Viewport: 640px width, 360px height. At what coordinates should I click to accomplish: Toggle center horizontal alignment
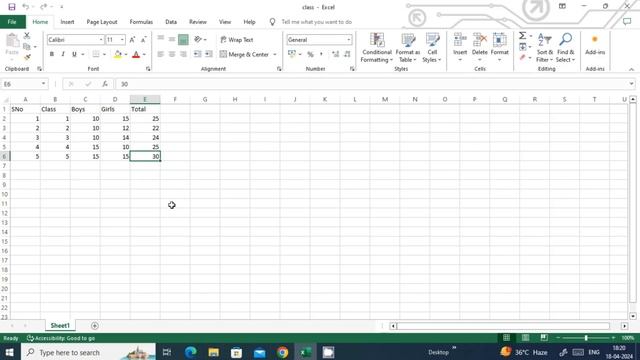[172, 54]
